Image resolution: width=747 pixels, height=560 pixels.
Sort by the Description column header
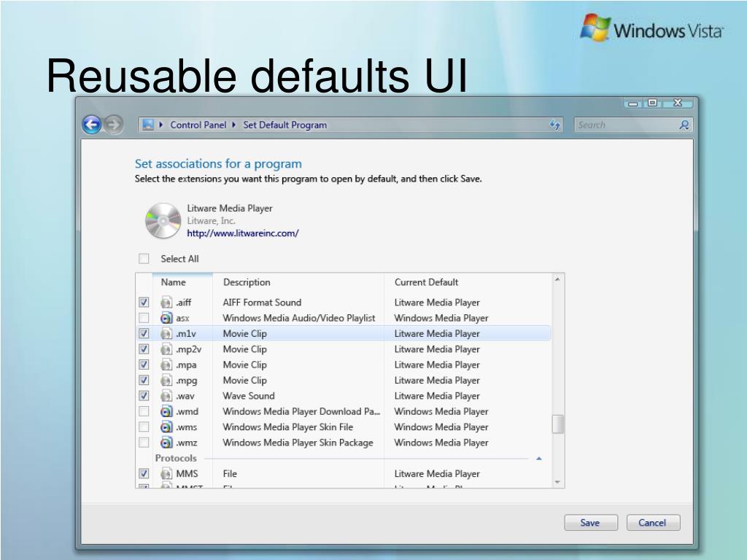click(247, 282)
